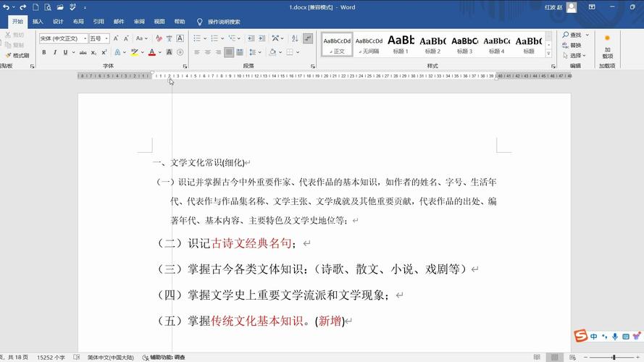Align text right icon
The height and width of the screenshot is (362, 644).
coord(219,52)
